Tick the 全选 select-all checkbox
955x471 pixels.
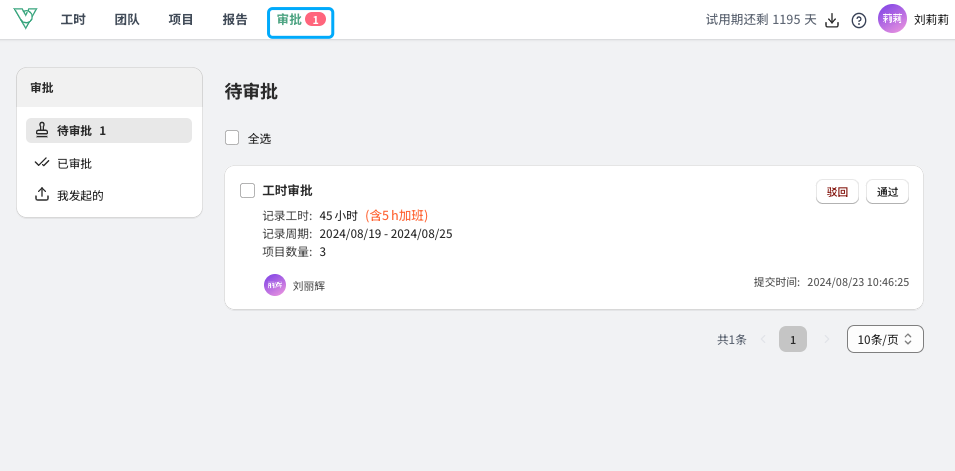tap(232, 138)
